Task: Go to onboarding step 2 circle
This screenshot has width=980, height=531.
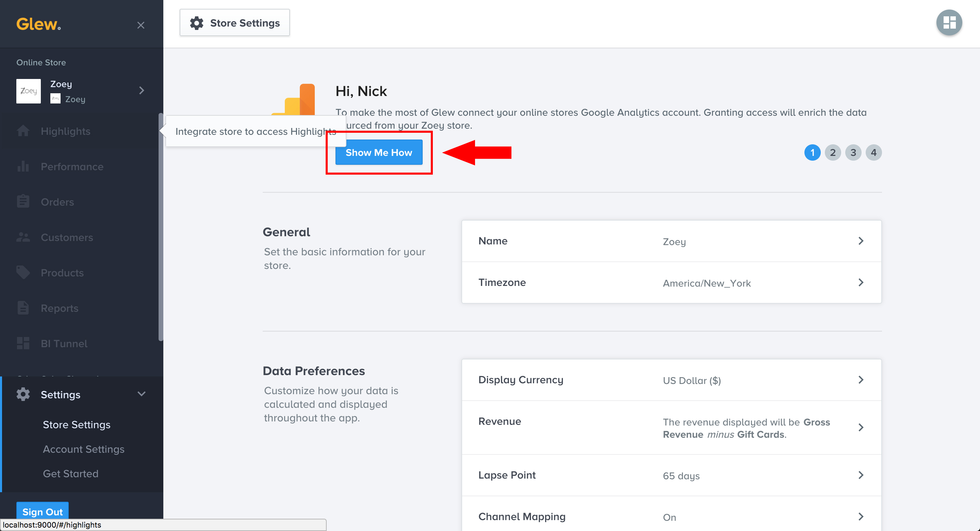Action: [832, 152]
